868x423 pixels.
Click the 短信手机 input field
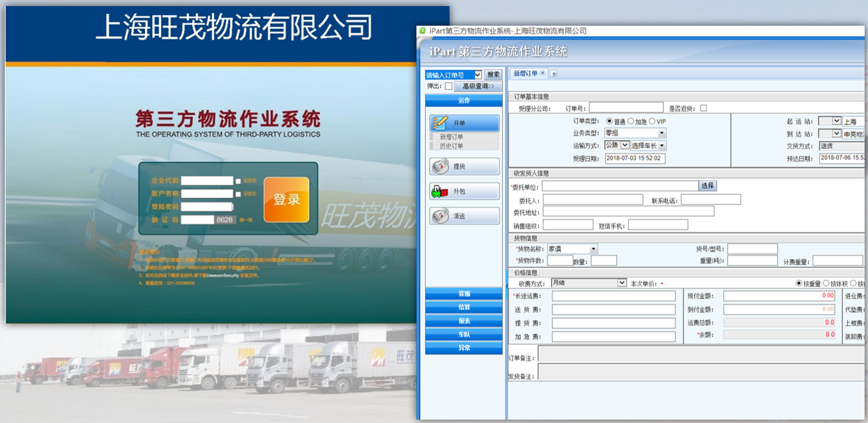pyautogui.click(x=658, y=225)
